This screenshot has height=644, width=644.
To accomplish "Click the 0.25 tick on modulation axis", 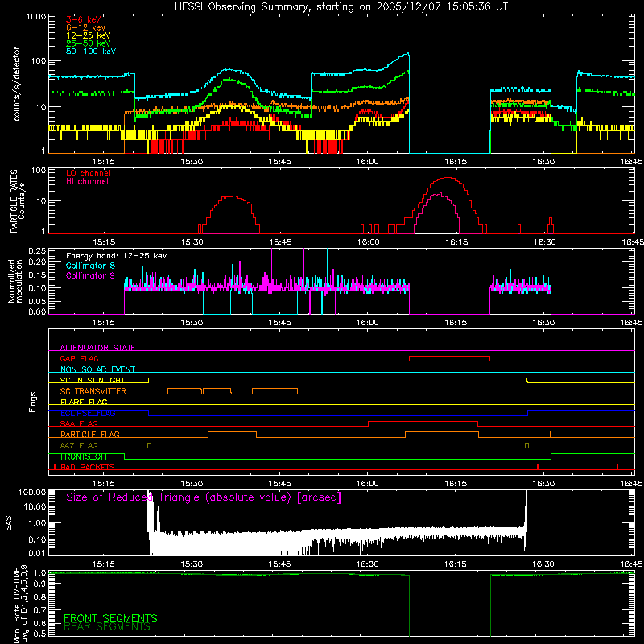I will pyautogui.click(x=37, y=251).
